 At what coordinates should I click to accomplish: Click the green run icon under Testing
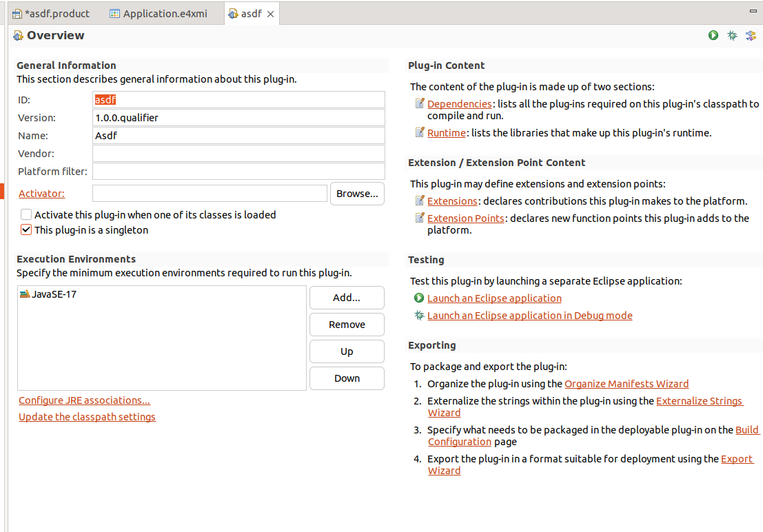click(419, 298)
